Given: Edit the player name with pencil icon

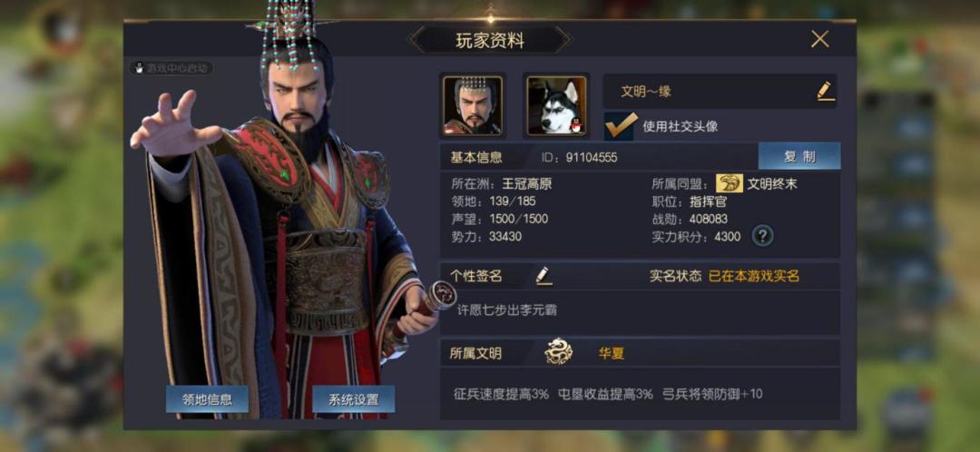Looking at the screenshot, I should (x=825, y=92).
